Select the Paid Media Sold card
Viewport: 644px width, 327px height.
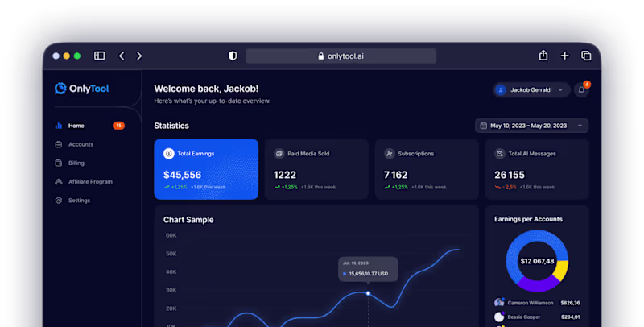coord(316,169)
